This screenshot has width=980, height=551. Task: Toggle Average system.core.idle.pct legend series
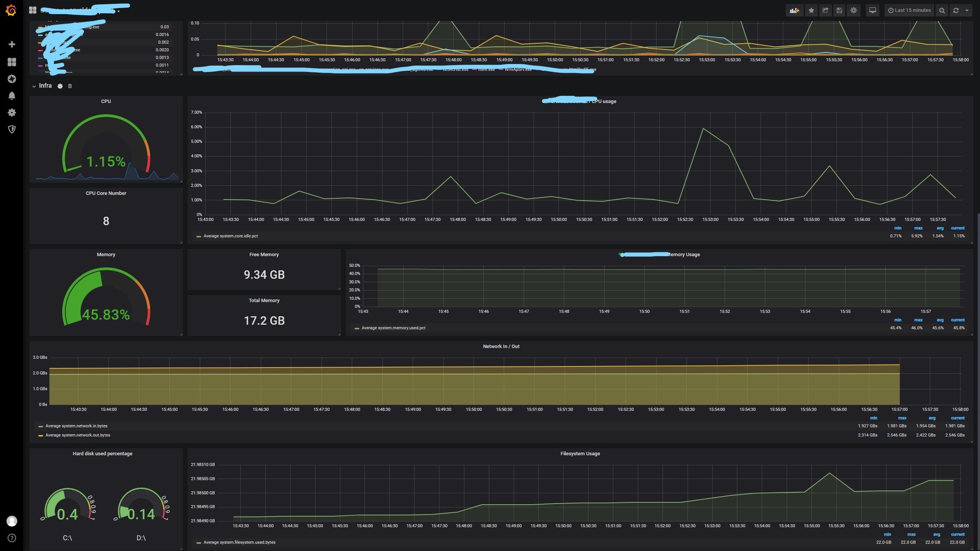230,236
